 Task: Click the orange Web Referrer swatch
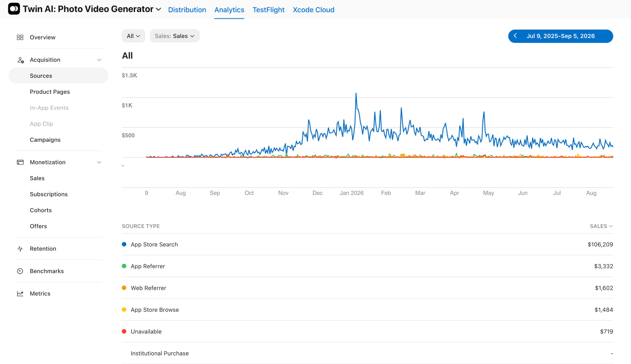[x=124, y=288]
